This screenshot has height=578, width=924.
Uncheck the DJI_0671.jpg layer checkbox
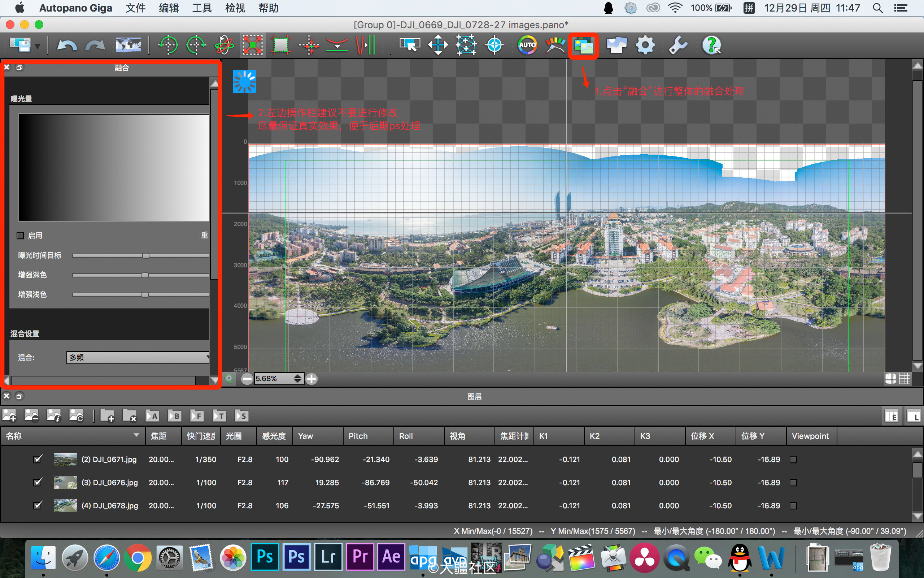point(38,459)
